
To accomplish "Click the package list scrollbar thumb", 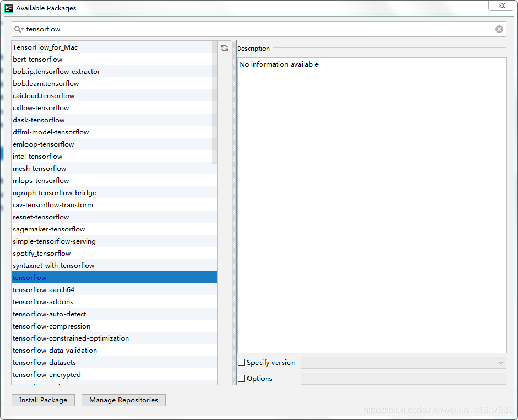I will tap(214, 103).
